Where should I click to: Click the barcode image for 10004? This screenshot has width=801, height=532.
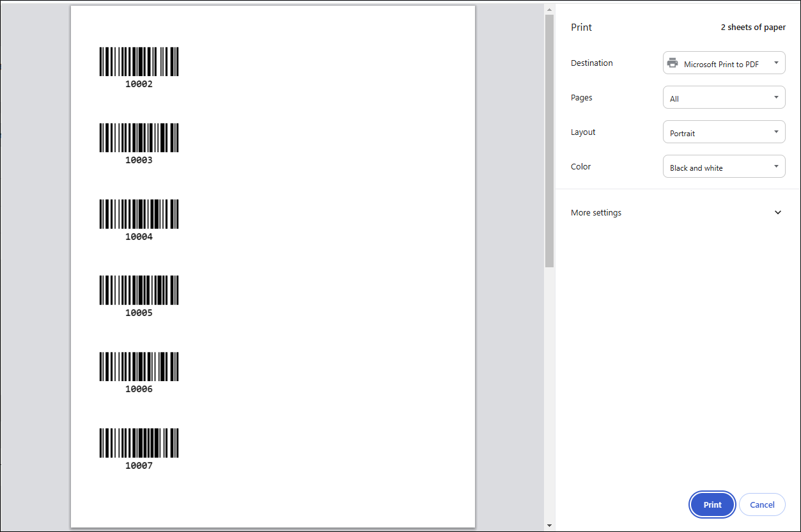point(139,214)
